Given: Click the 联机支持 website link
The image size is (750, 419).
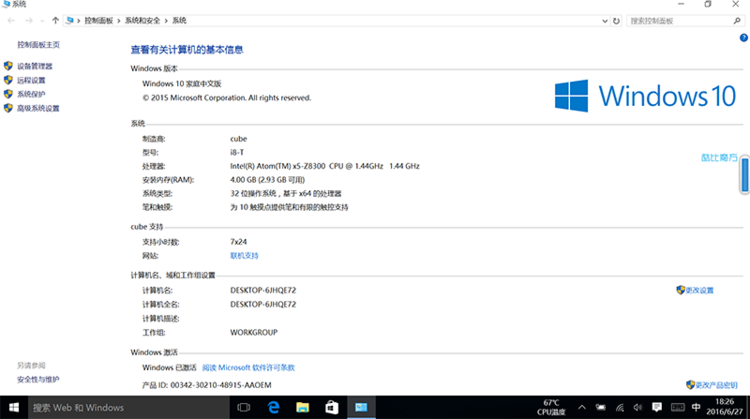Looking at the screenshot, I should tap(244, 255).
